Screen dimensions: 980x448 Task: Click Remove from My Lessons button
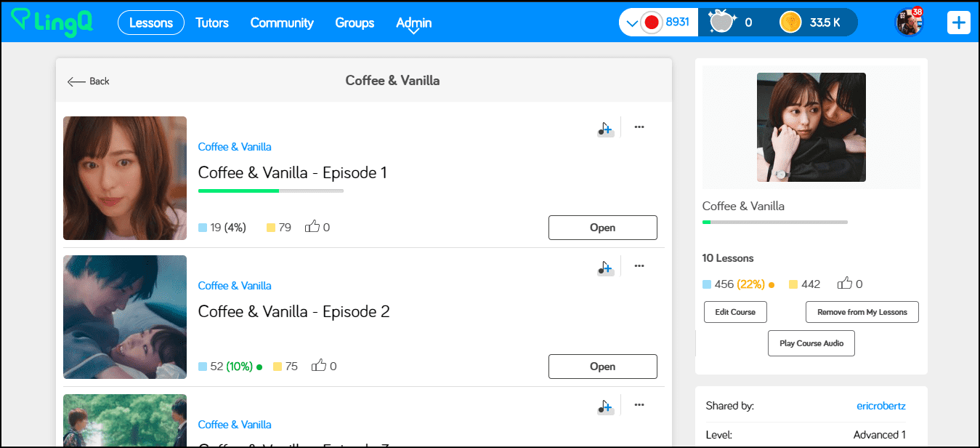point(862,312)
